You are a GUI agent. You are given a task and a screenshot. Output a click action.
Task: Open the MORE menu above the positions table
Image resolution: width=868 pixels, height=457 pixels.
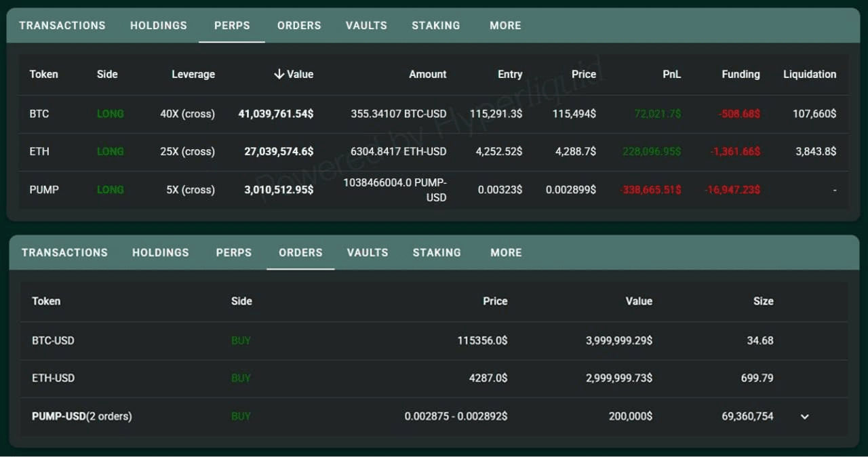pyautogui.click(x=505, y=26)
